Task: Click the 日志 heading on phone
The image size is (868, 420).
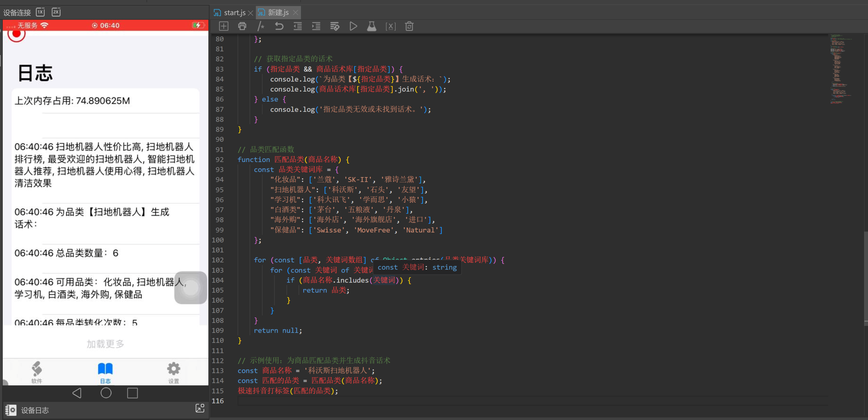Action: pyautogui.click(x=35, y=73)
